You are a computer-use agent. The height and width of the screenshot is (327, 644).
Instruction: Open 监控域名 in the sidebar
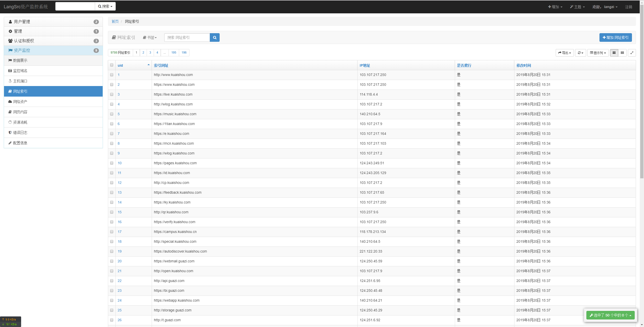coord(20,71)
